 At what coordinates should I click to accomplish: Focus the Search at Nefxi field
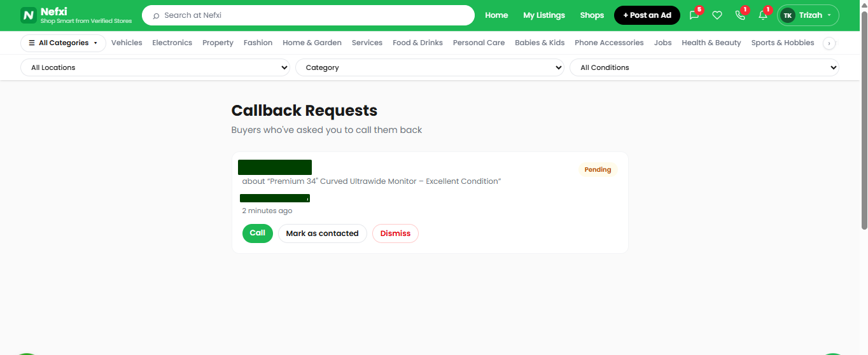[x=308, y=15]
